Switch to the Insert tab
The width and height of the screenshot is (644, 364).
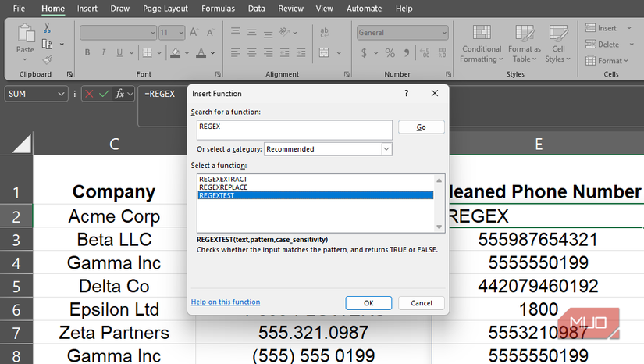coord(87,9)
